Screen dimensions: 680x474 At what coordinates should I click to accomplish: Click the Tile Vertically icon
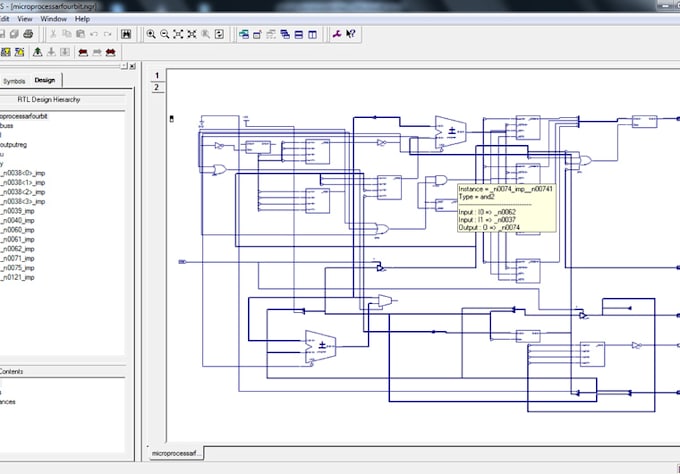312,34
